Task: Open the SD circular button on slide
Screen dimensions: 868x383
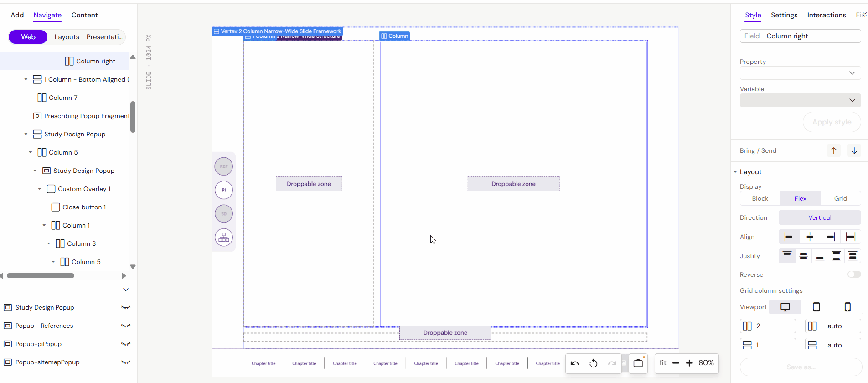Action: (224, 214)
